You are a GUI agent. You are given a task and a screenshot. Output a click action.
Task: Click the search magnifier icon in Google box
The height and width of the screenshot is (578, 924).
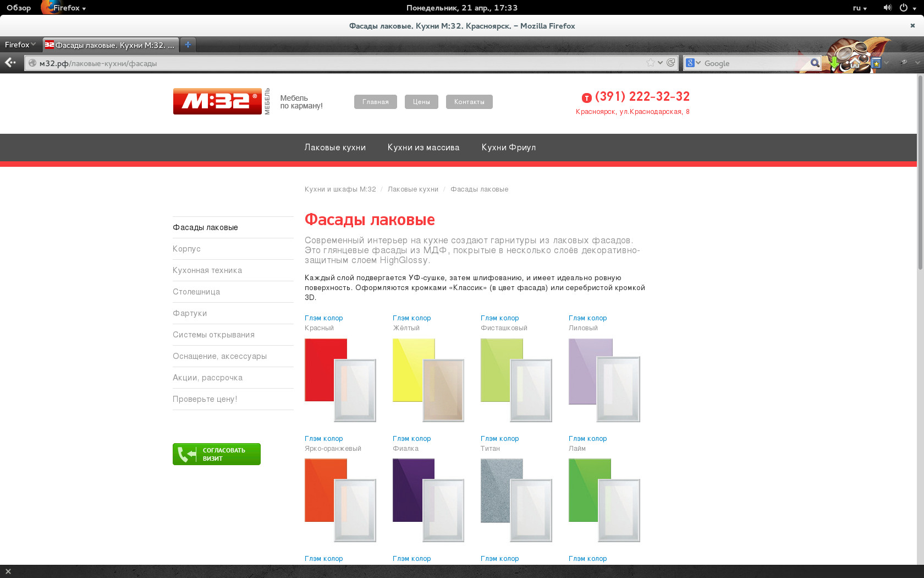pyautogui.click(x=815, y=63)
